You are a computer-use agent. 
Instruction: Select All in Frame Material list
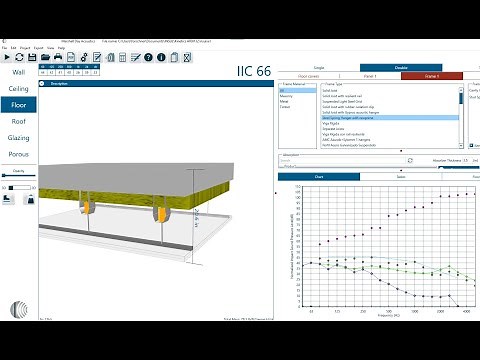[x=297, y=91]
